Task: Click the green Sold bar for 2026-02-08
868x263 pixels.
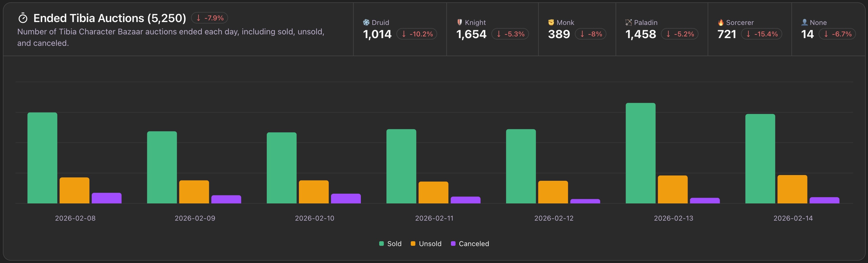Action: (42, 158)
